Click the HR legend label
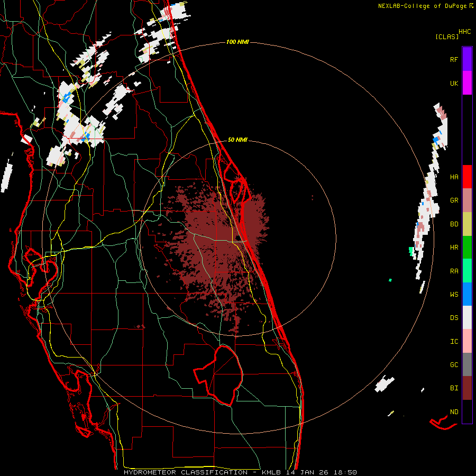 [454, 248]
